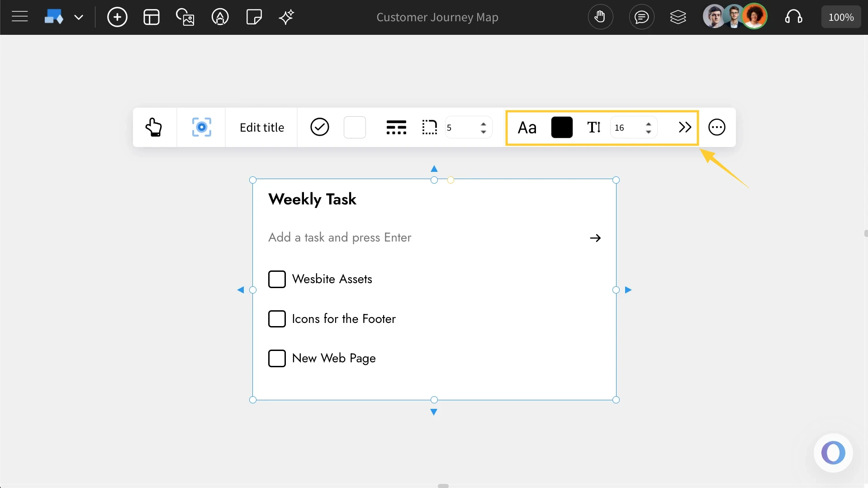Viewport: 868px width, 488px height.
Task: Expand the hidden formatting options chevron
Action: pos(684,127)
